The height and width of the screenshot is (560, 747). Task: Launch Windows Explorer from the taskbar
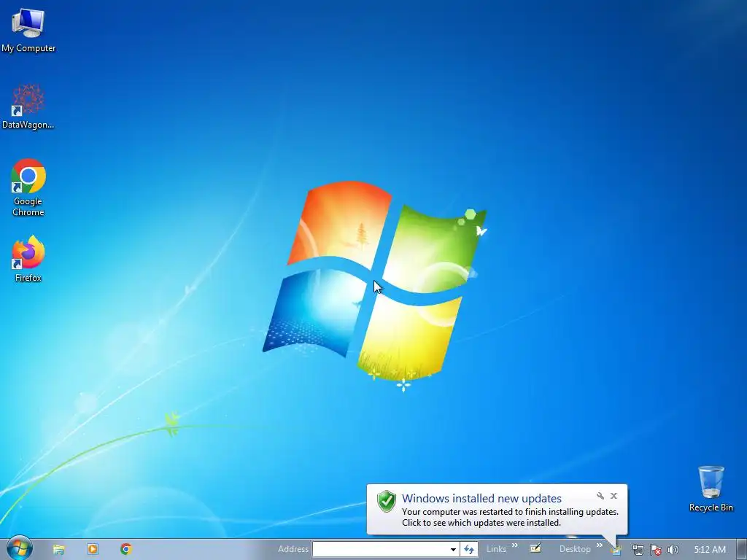[58, 550]
